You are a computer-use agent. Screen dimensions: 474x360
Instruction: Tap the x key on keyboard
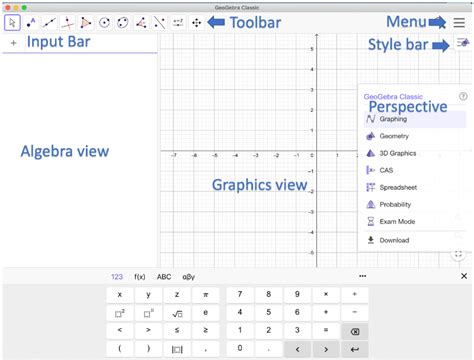[x=120, y=294]
